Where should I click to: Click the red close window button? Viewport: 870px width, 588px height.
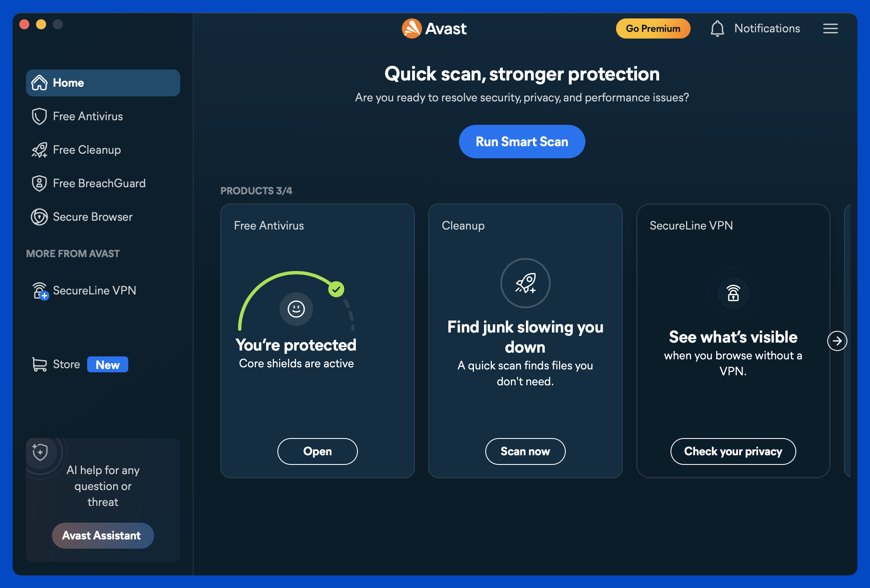click(24, 24)
